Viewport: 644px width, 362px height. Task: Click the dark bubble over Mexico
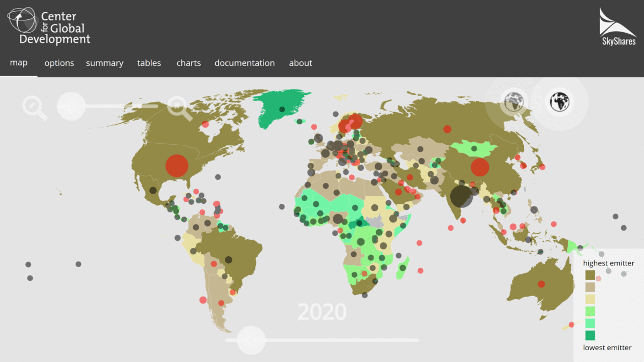153,190
